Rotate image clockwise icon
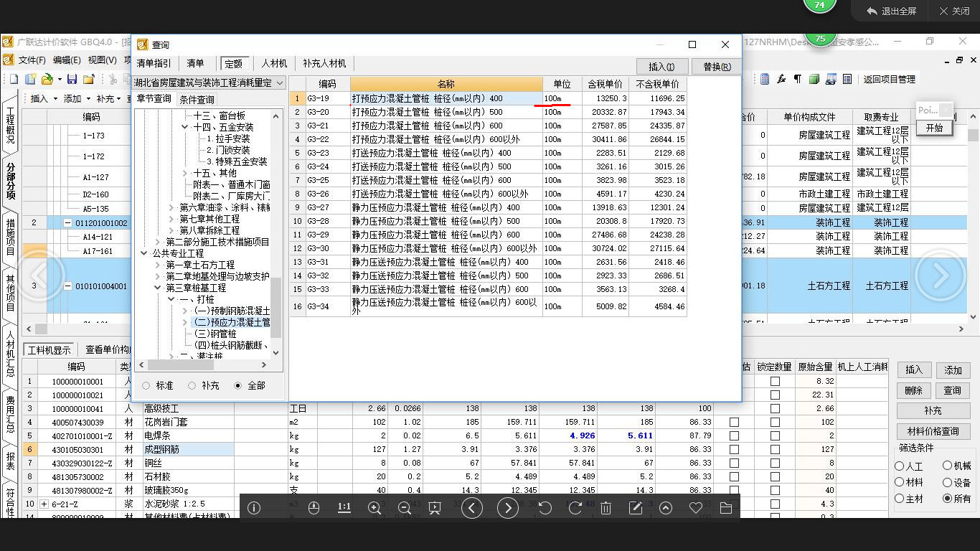 coord(575,508)
